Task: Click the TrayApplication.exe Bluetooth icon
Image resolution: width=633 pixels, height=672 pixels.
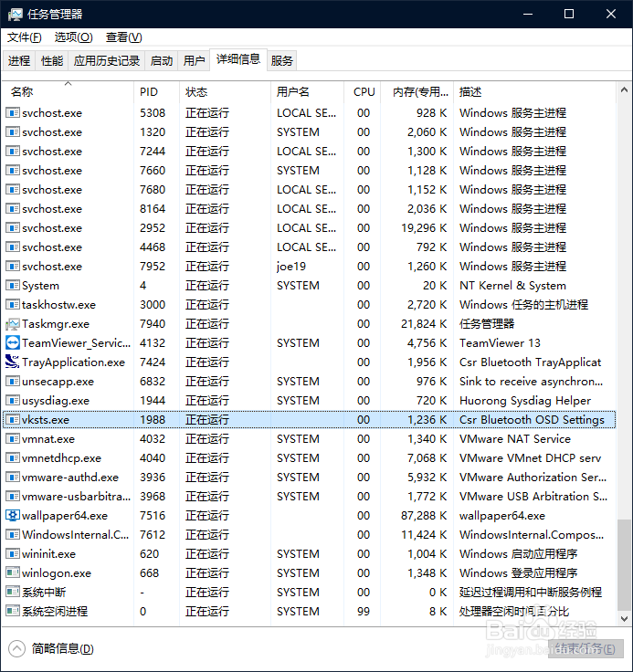Action: 13,362
